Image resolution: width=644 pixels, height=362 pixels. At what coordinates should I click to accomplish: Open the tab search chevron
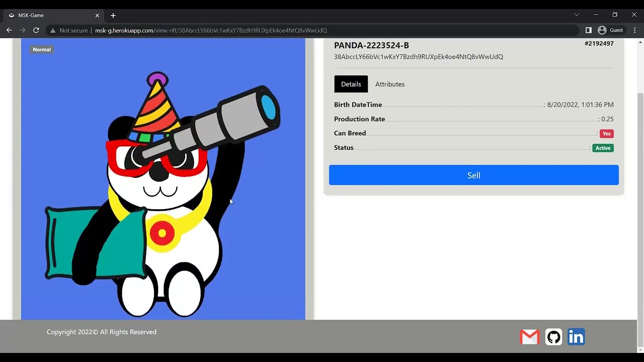pyautogui.click(x=577, y=15)
